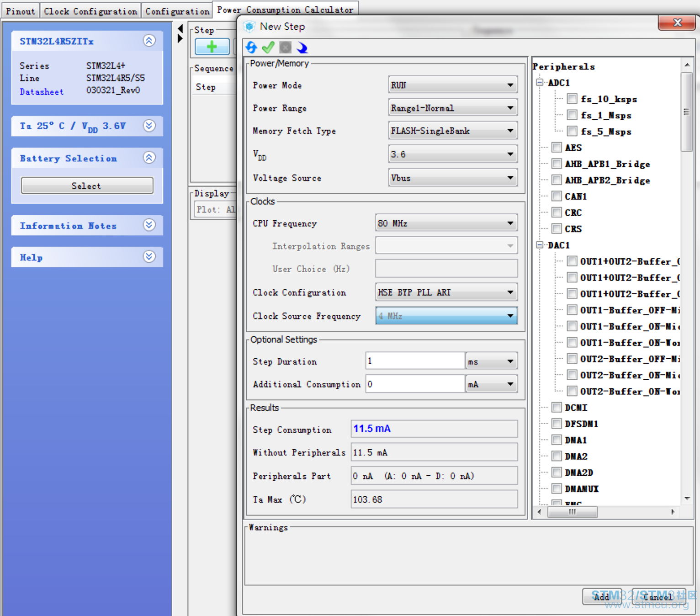
Task: Check the DMAMUX peripheral checkbox
Action: point(557,489)
